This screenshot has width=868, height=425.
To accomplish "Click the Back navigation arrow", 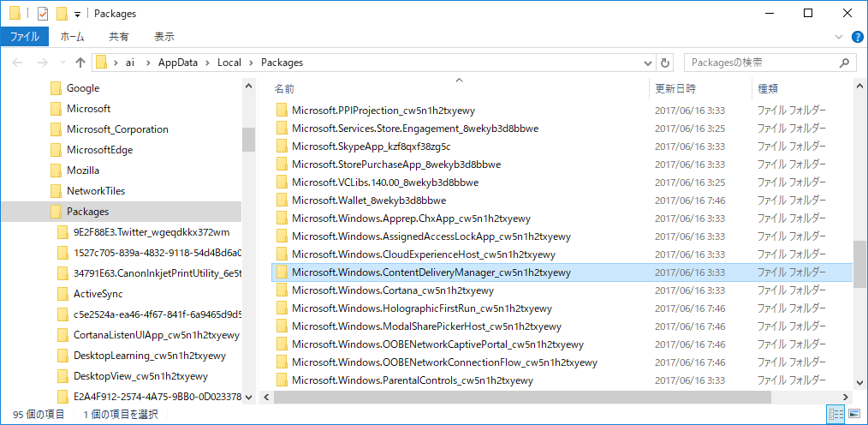I will tap(19, 63).
